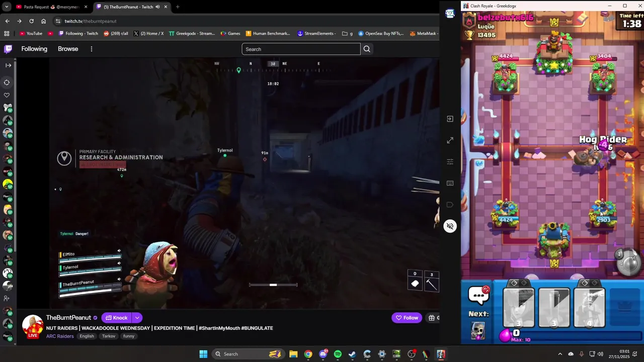Expand the dropdown next to Knock
The image size is (644, 362).
click(x=137, y=318)
